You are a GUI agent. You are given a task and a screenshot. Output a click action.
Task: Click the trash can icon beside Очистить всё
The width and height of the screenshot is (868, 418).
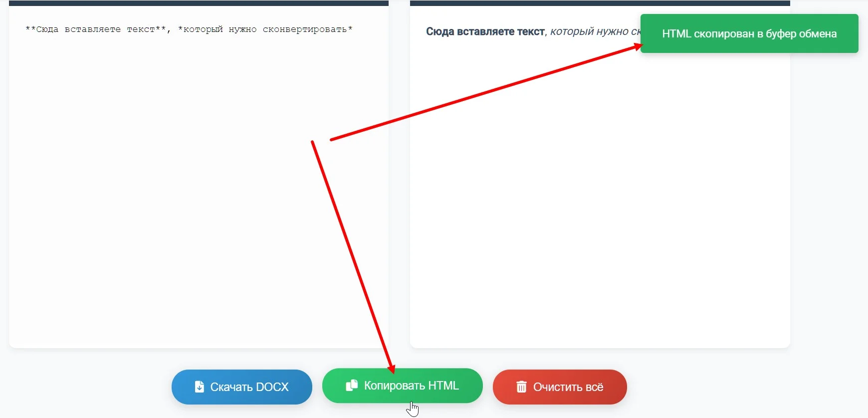tap(521, 387)
